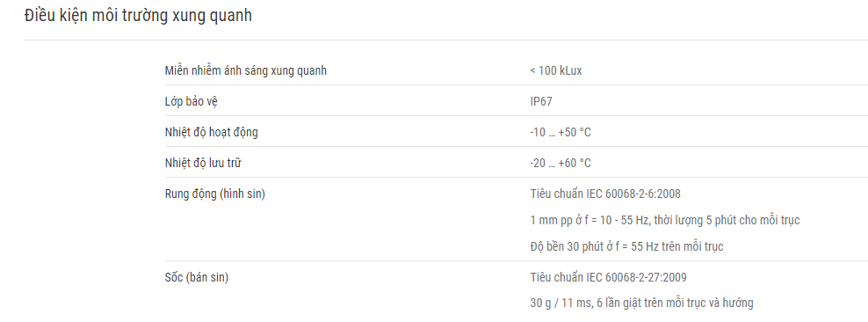Click the '1 mm pp ở f = 10 - 55 Hz' line
The width and height of the screenshot is (868, 322).
coord(665,221)
